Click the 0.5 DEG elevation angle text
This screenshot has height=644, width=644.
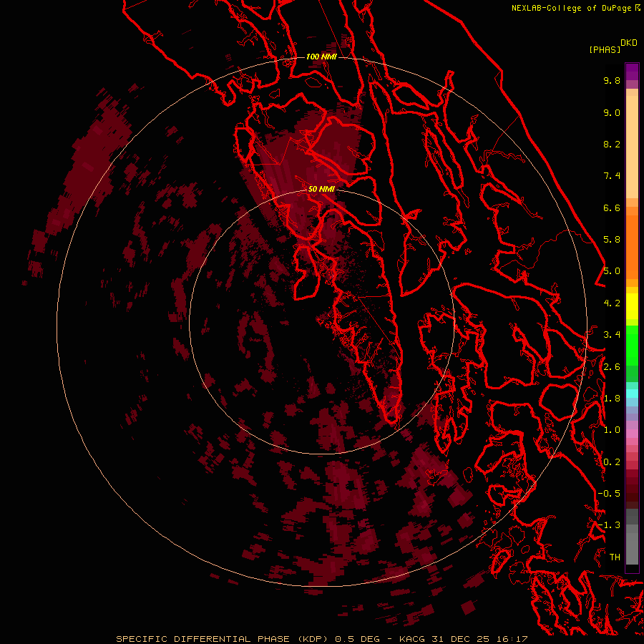[x=359, y=639]
